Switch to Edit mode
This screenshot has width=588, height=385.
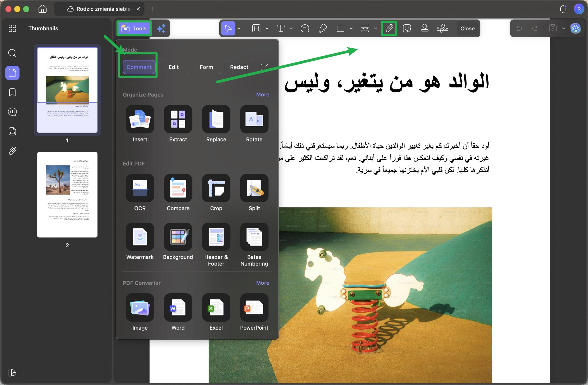click(174, 67)
